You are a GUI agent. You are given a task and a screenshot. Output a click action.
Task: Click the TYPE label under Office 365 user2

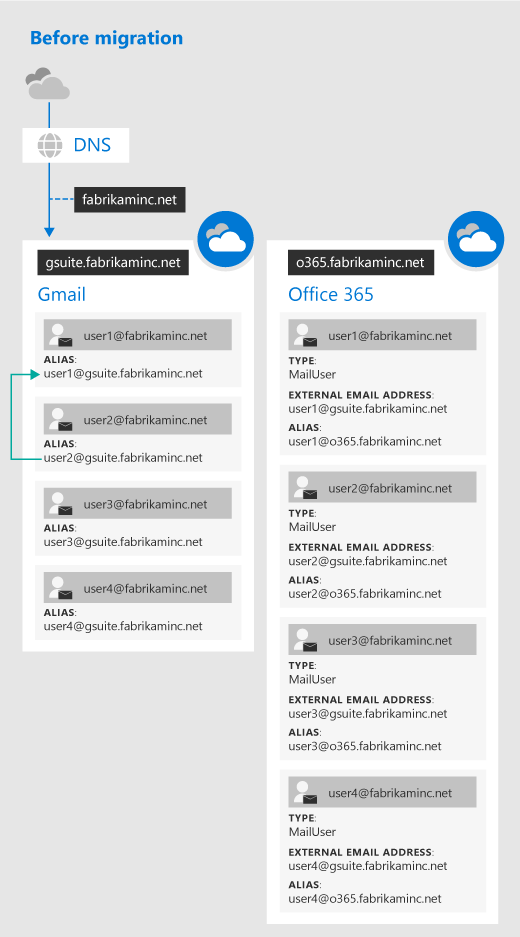302,513
